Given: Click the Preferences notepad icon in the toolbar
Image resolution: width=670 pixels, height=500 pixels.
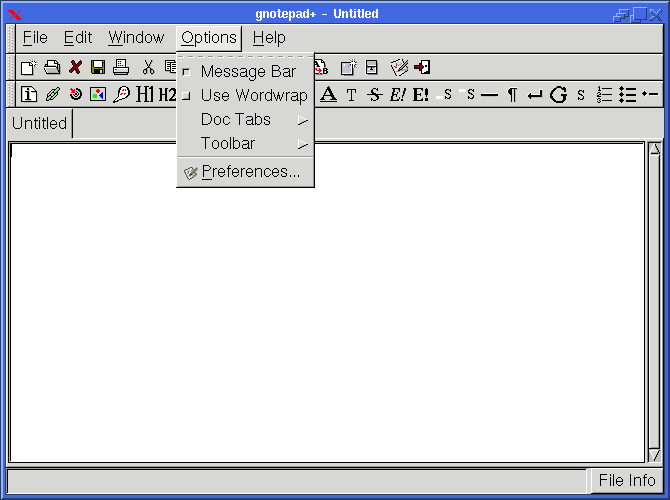Looking at the screenshot, I should coord(399,67).
